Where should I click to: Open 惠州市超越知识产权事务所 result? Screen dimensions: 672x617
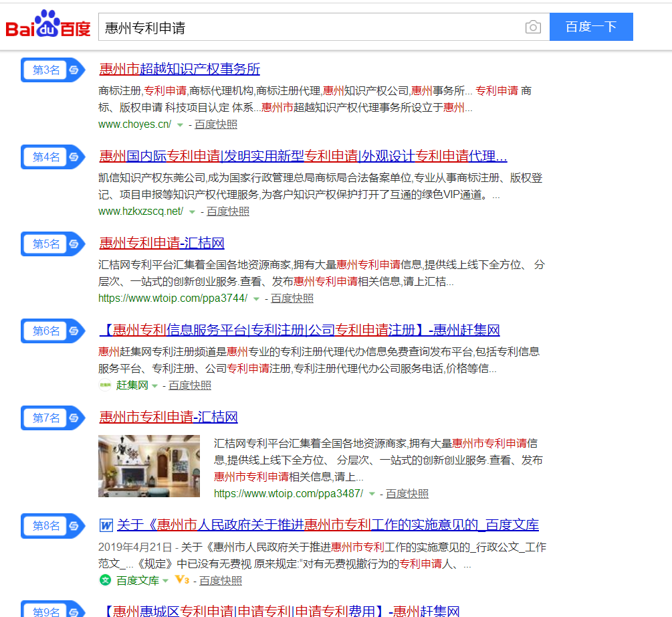point(180,69)
